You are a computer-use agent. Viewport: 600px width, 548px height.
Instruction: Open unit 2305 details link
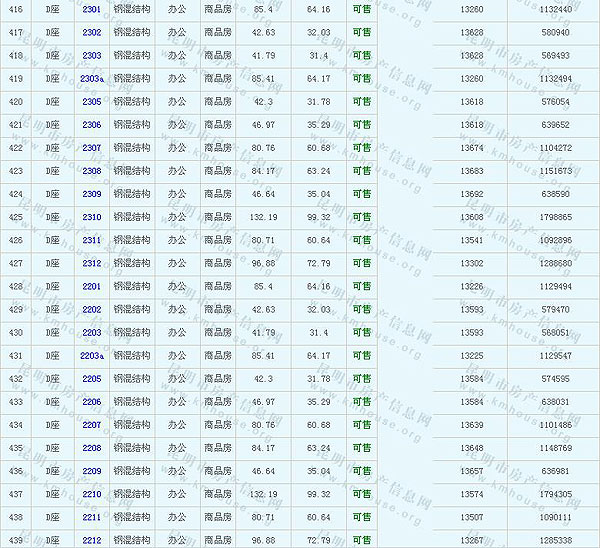91,101
